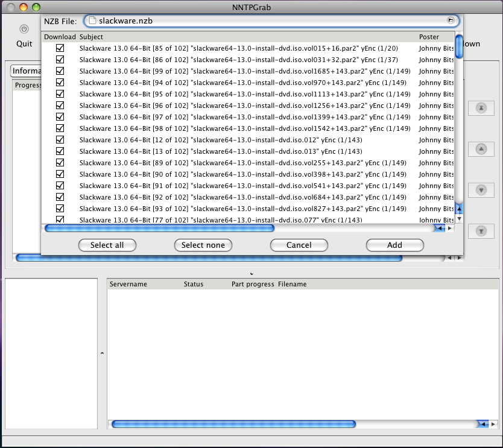503x448 pixels.
Task: Open the NZB File chooser dropdown button
Action: click(x=451, y=21)
